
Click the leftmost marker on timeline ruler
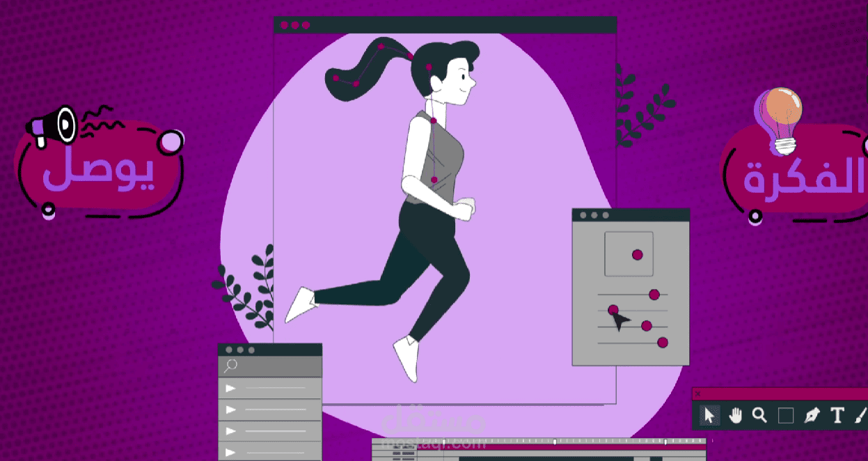(x=445, y=442)
